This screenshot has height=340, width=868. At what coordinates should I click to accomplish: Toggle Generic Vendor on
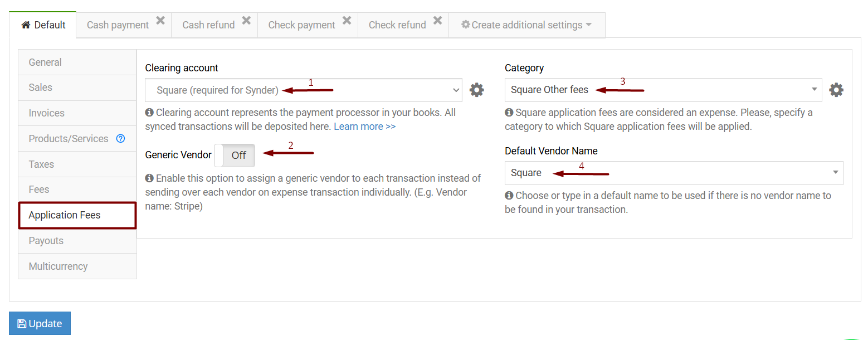234,156
